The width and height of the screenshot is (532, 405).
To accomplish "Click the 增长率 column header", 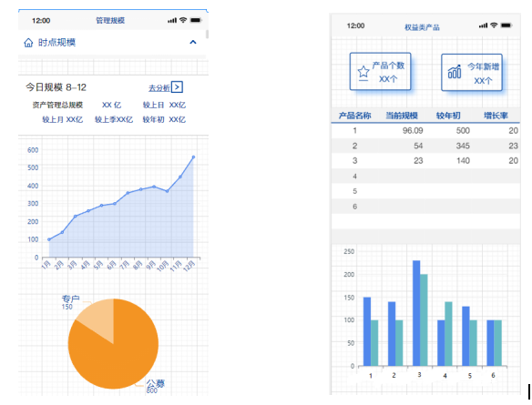I will click(x=496, y=116).
